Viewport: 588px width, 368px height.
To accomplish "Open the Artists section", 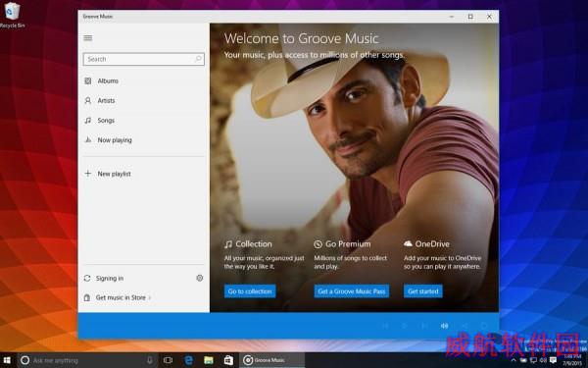I will click(x=106, y=101).
